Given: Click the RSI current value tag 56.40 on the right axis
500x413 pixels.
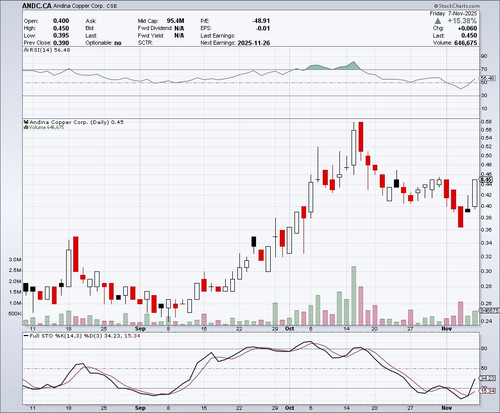Looking at the screenshot, I should pos(488,78).
